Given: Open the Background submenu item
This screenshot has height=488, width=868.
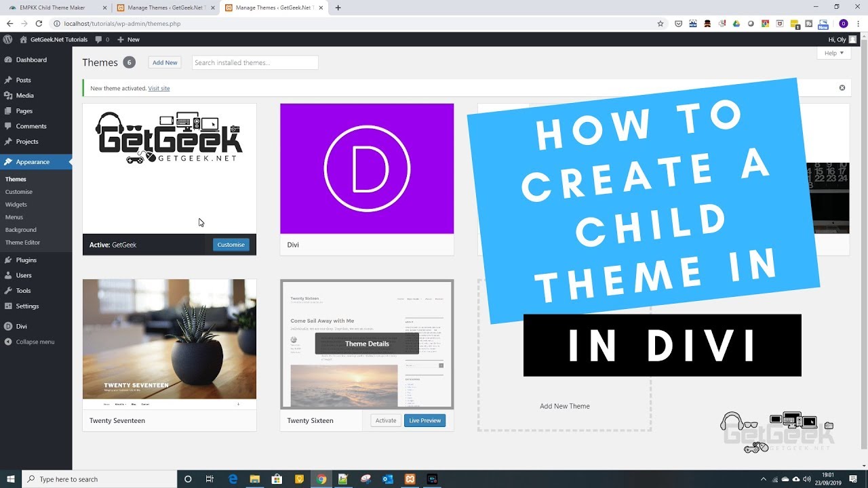Looking at the screenshot, I should point(21,230).
